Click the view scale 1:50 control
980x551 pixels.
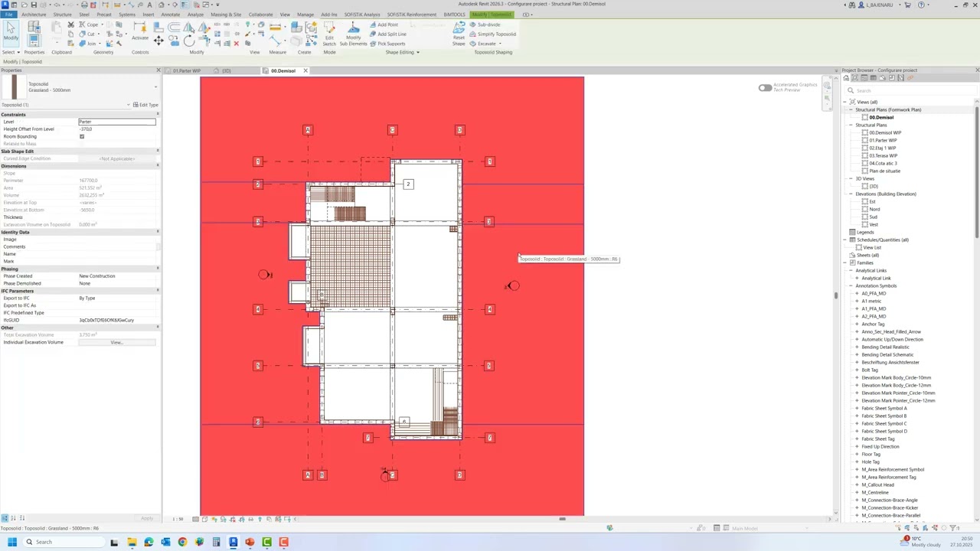coord(178,519)
